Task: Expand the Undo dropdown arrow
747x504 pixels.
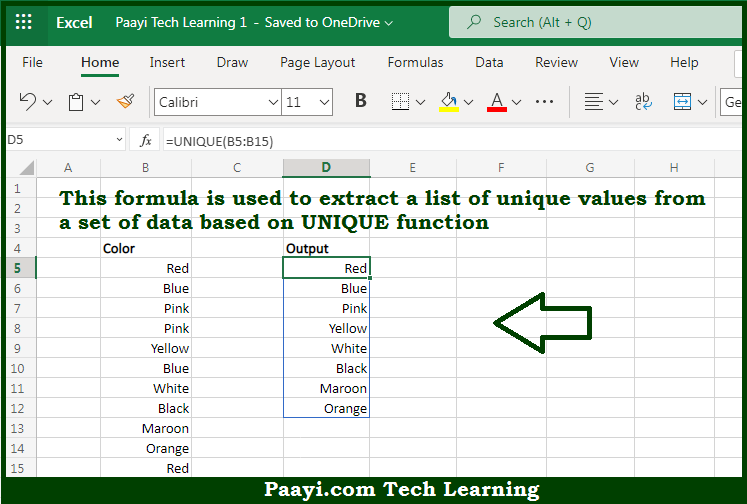Action: pos(47,102)
